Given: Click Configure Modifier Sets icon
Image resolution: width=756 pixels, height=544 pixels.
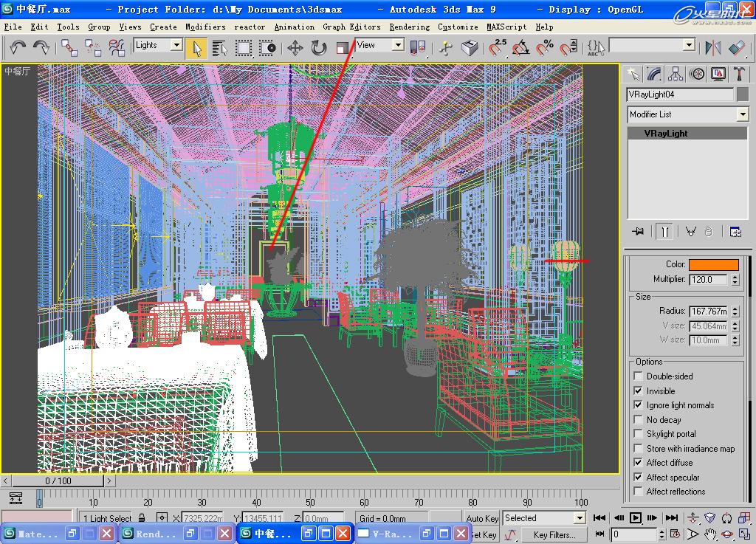Looking at the screenshot, I should tap(735, 233).
